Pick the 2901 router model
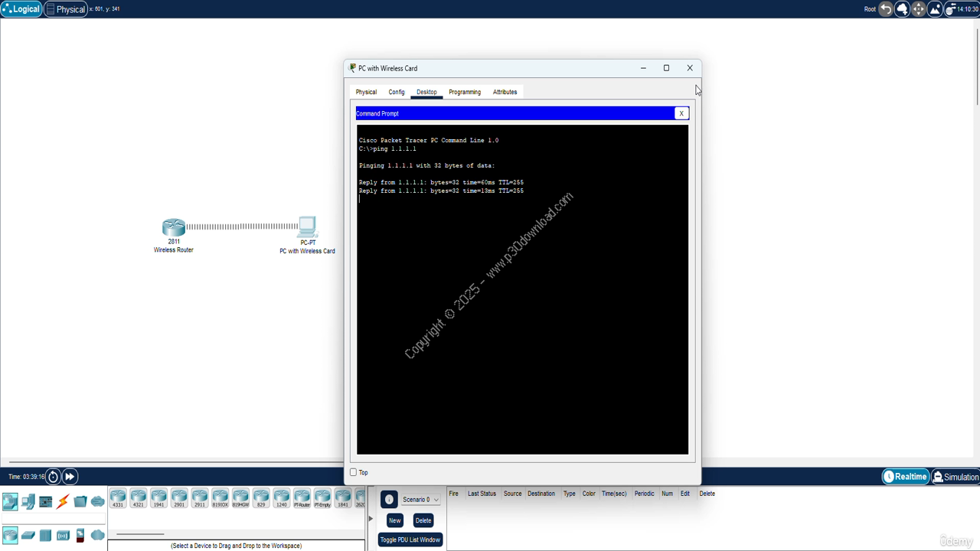This screenshot has height=551, width=980. (179, 498)
